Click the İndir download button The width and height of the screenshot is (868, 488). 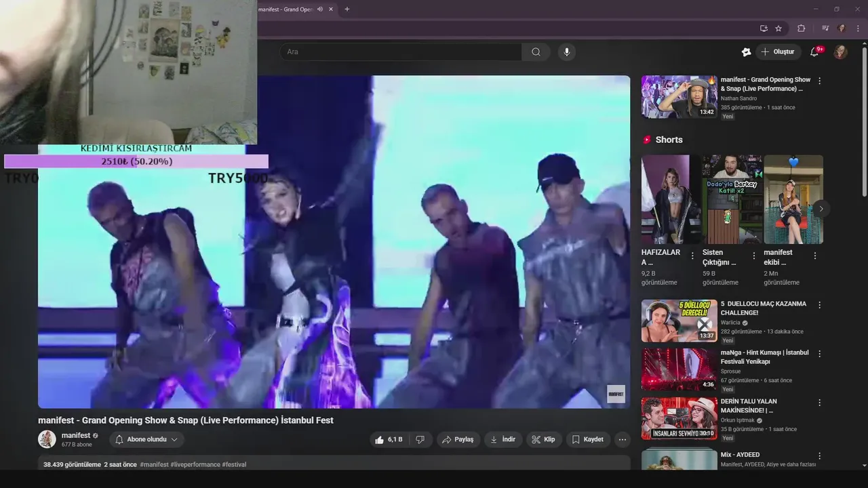[502, 439]
